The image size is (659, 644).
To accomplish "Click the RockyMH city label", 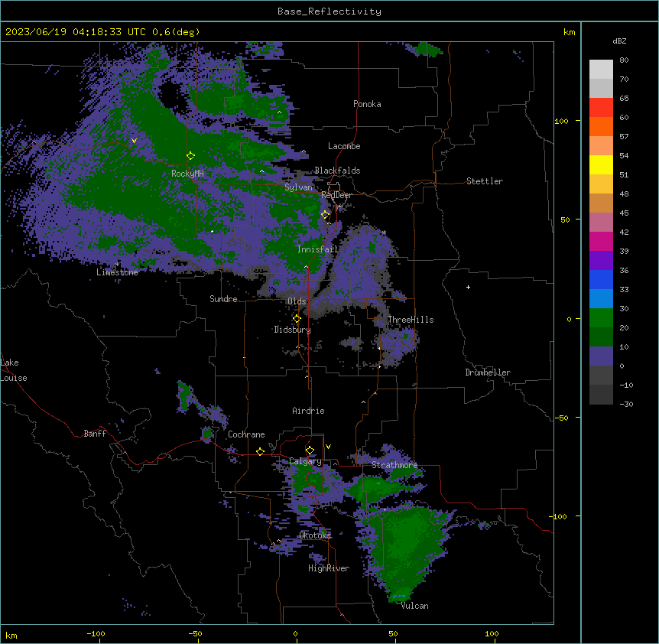I will point(187,174).
